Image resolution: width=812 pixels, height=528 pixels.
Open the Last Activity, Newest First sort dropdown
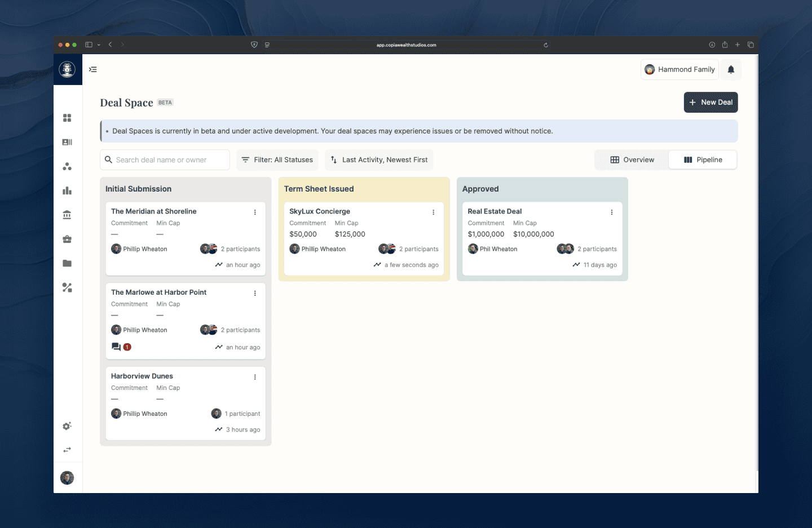pyautogui.click(x=379, y=160)
